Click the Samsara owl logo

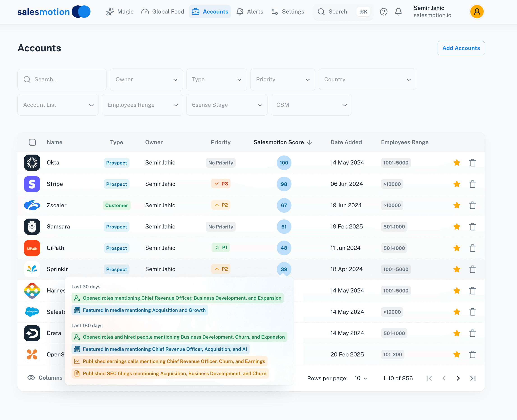tap(32, 226)
